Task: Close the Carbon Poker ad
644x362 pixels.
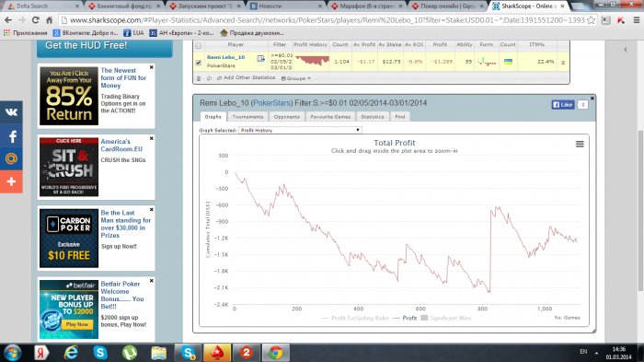Action: [x=152, y=209]
